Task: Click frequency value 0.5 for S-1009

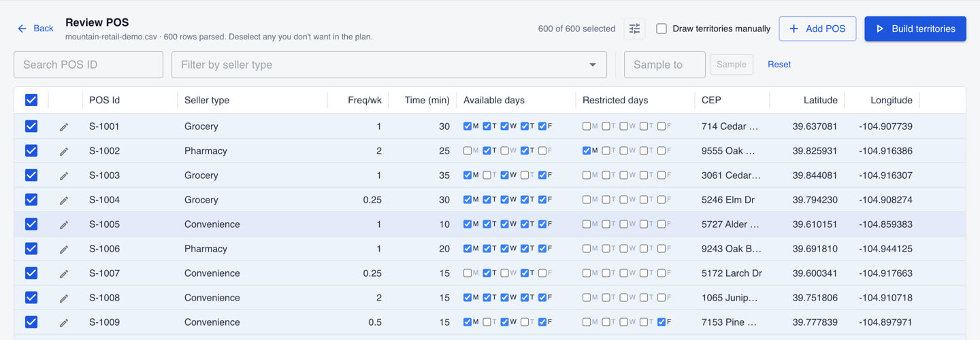Action: 375,322
